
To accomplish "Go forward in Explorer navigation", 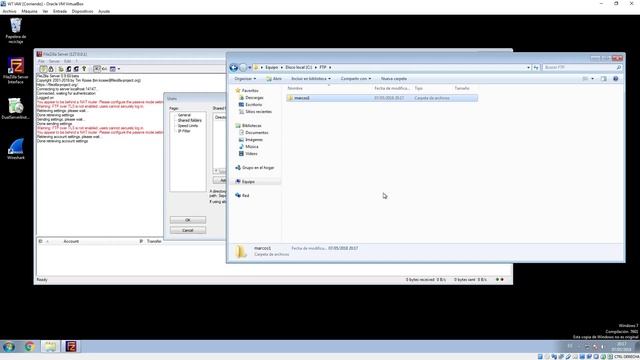I will [243, 67].
